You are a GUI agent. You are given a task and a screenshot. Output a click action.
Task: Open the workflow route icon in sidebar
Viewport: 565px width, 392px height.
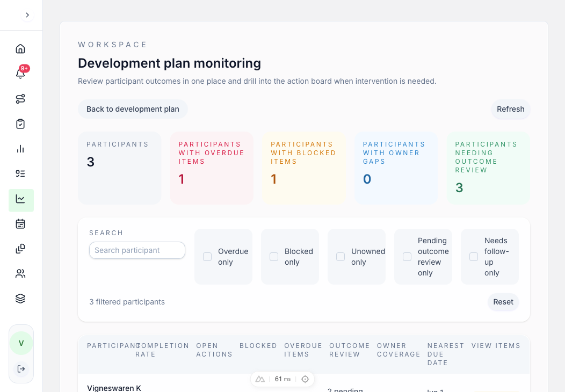coord(20,99)
